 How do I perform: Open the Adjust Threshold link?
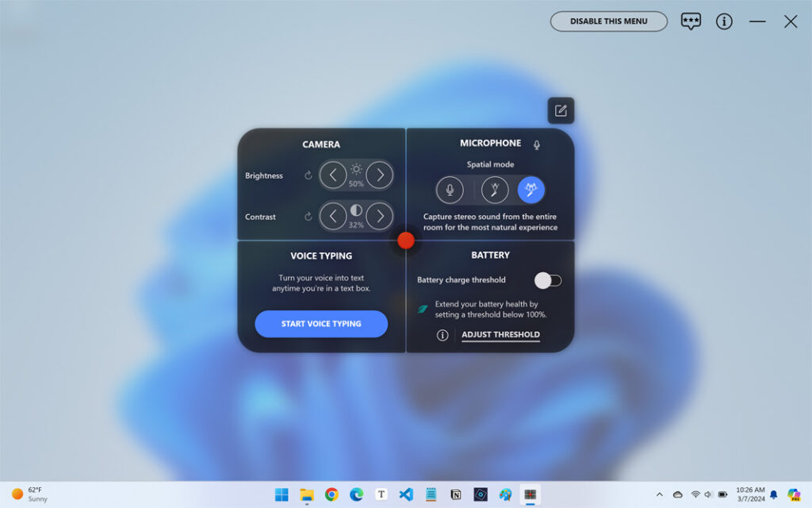pyautogui.click(x=500, y=335)
